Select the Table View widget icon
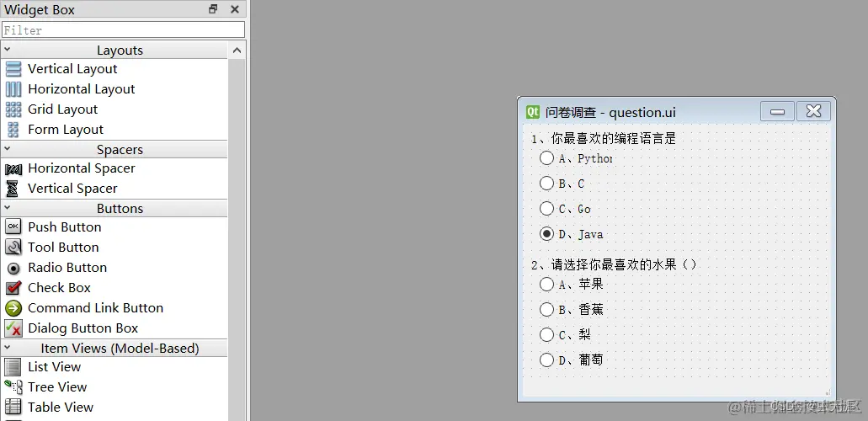868x421 pixels. [13, 408]
